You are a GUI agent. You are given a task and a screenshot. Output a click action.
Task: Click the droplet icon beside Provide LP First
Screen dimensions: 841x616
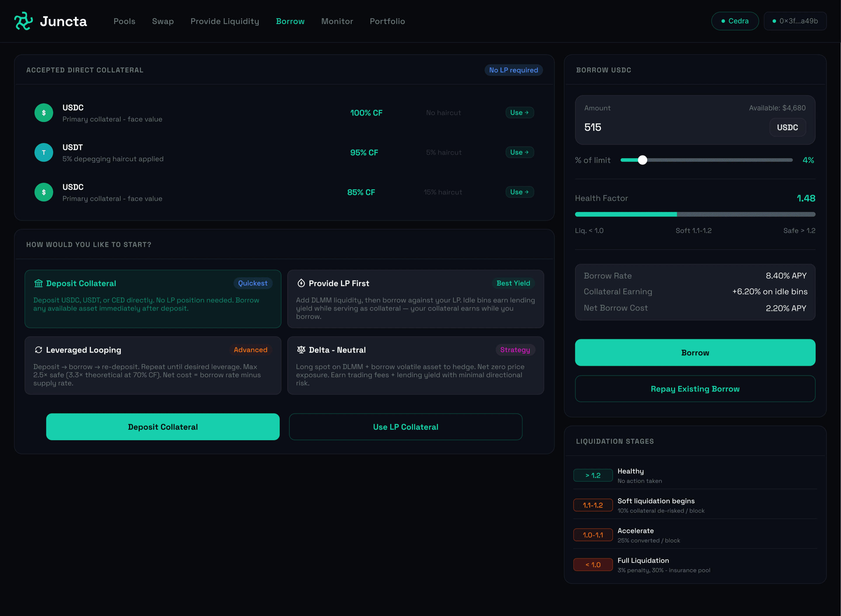point(301,283)
